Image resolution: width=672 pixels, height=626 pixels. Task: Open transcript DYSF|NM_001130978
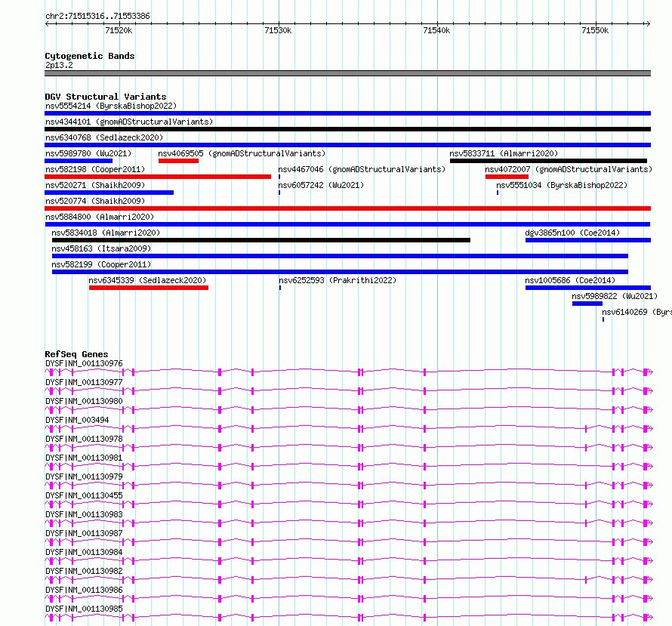click(84, 439)
